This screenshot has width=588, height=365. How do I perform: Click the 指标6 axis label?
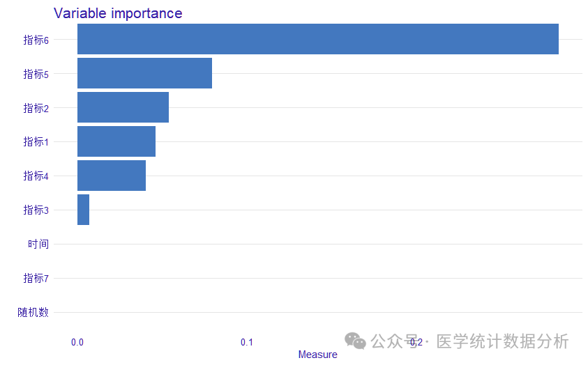point(36,40)
